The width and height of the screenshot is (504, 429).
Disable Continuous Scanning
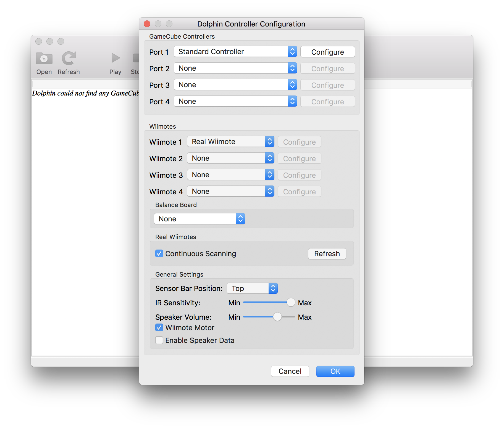(159, 253)
